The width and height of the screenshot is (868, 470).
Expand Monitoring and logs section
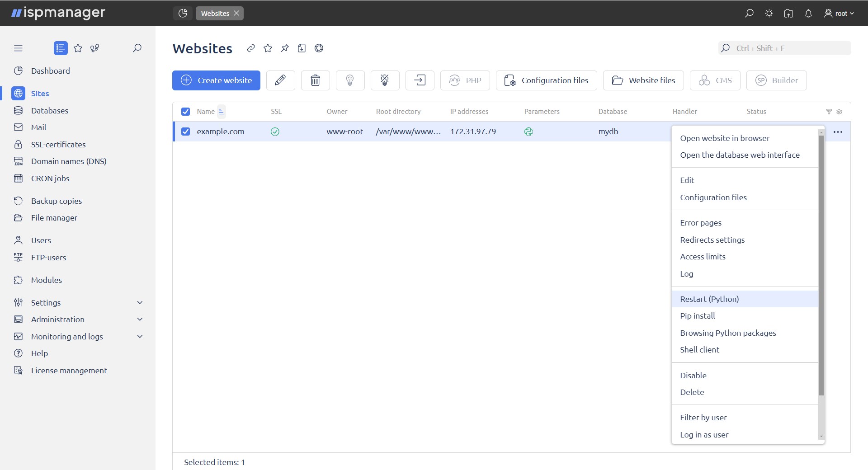point(140,337)
